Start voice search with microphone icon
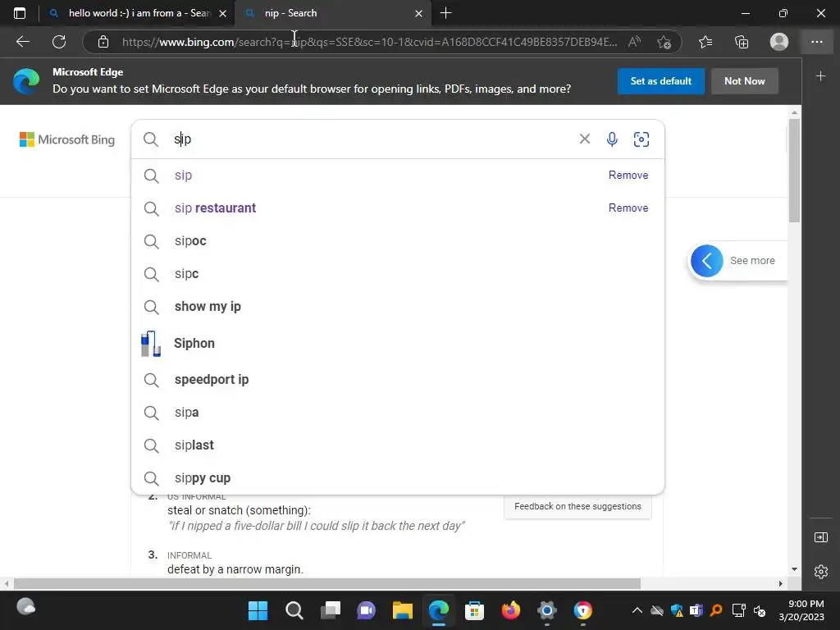840x630 pixels. (x=612, y=139)
